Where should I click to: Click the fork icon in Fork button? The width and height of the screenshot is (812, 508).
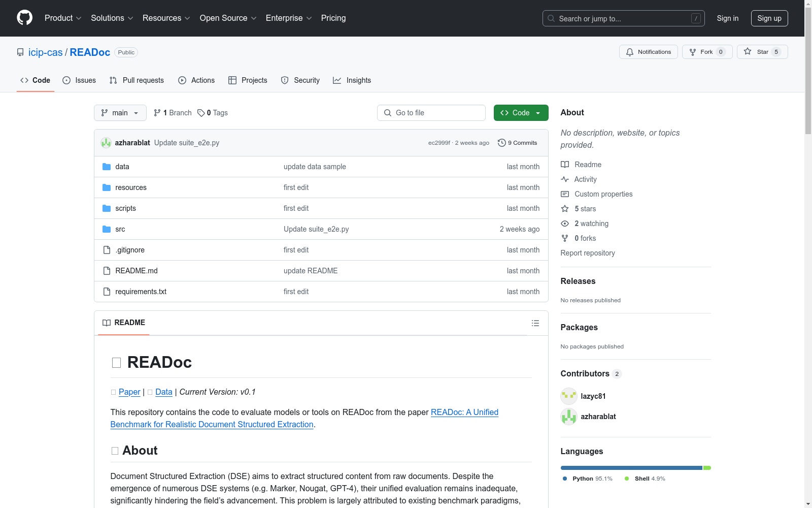click(x=693, y=52)
